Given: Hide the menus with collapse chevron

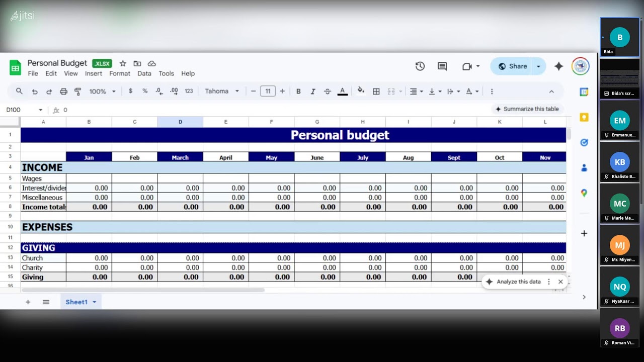Looking at the screenshot, I should point(551,92).
